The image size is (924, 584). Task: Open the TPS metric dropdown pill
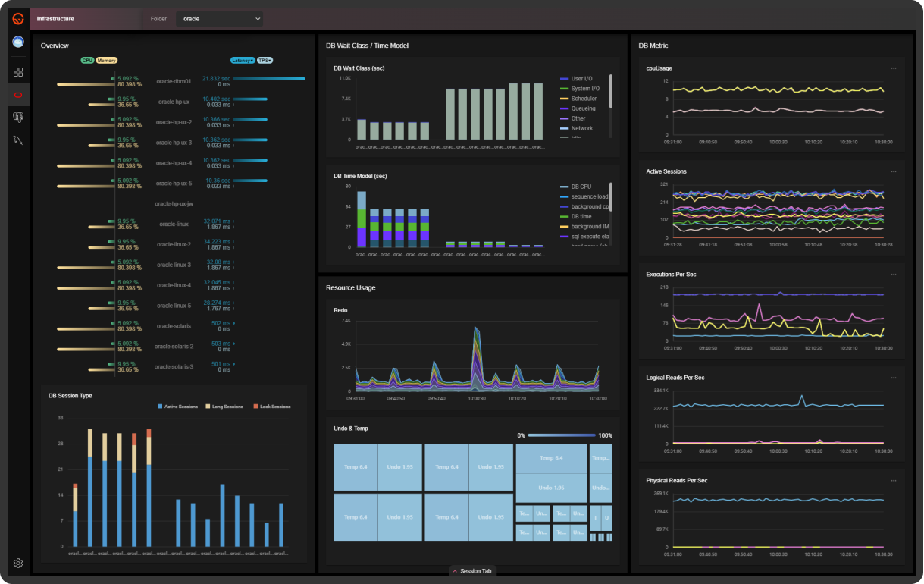(265, 60)
